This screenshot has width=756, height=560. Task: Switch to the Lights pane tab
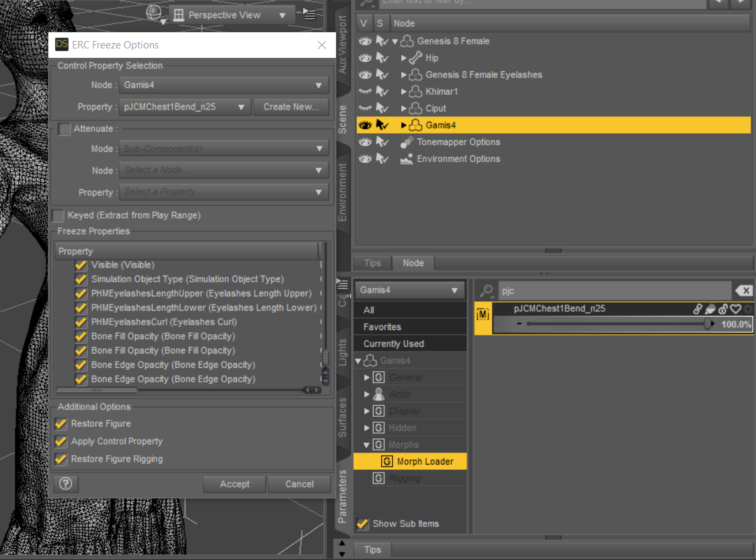[342, 352]
